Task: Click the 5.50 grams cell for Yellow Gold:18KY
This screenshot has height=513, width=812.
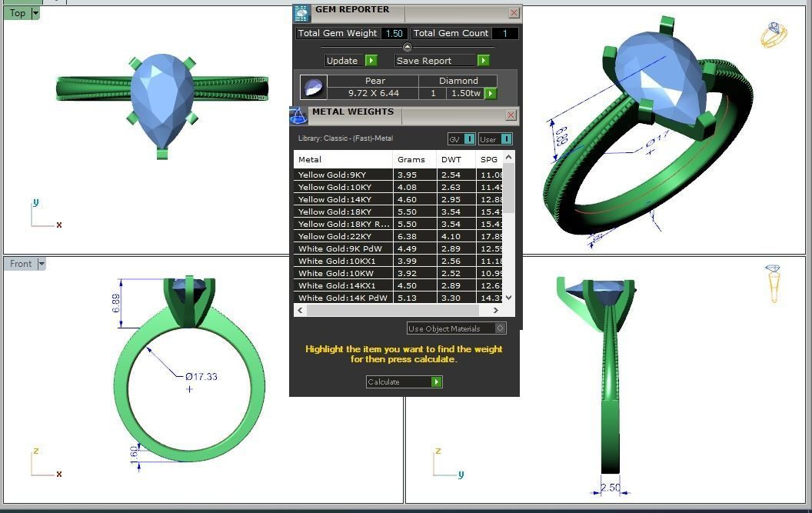Action: tap(414, 212)
